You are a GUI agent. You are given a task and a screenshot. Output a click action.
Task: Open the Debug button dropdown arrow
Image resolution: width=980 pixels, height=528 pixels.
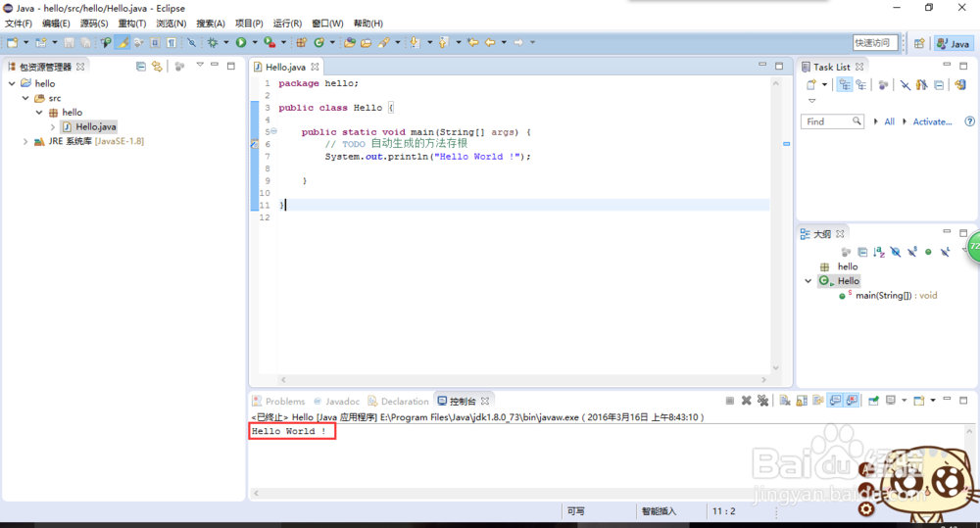pyautogui.click(x=226, y=42)
